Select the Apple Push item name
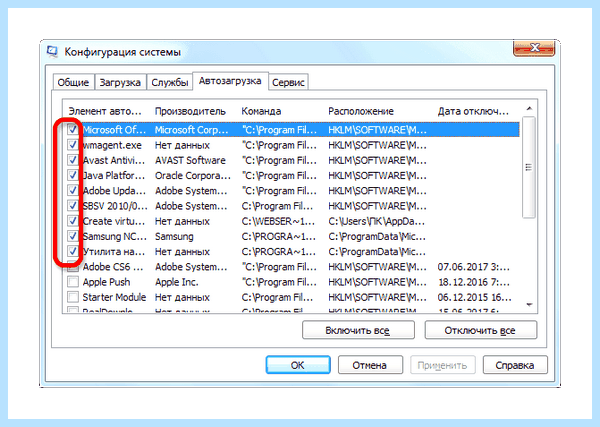Image resolution: width=600 pixels, height=427 pixels. (x=106, y=282)
